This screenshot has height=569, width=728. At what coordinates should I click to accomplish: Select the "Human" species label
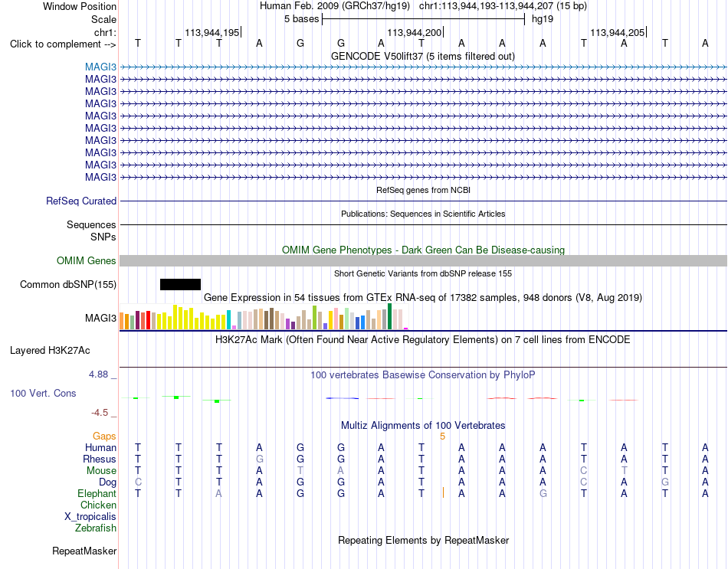(100, 448)
